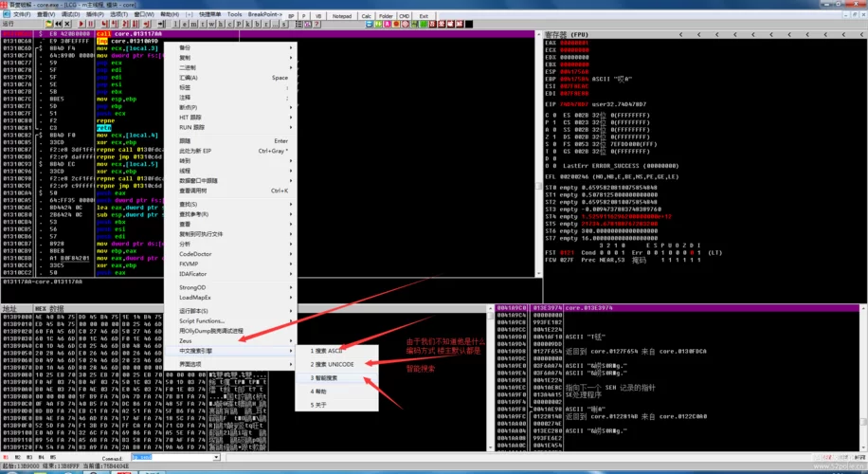Select 1 搜索 ASCII in the submenu

point(336,351)
